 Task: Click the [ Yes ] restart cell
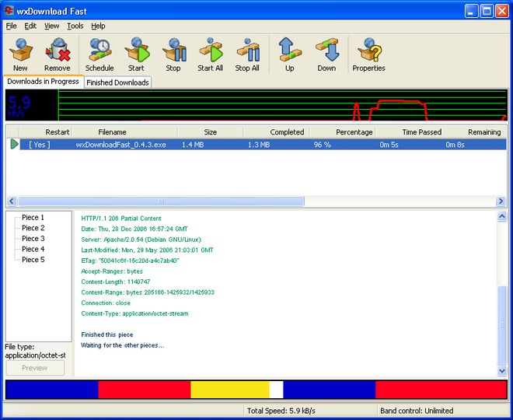pyautogui.click(x=40, y=145)
